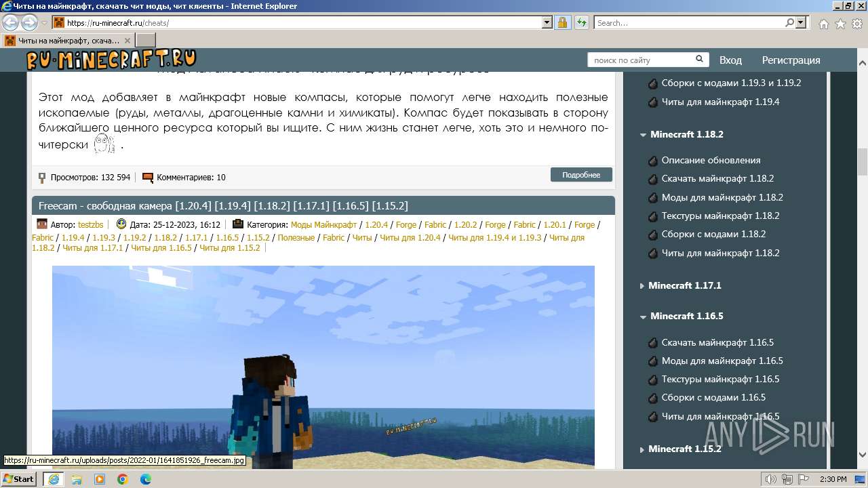The image size is (868, 488).
Task: Click the volume speaker tray icon
Action: (x=770, y=479)
